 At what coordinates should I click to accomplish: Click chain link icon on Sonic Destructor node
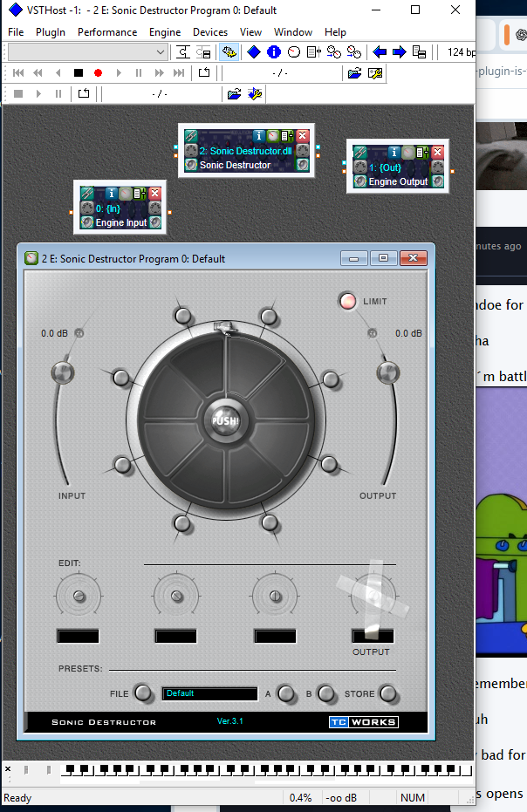pyautogui.click(x=191, y=136)
